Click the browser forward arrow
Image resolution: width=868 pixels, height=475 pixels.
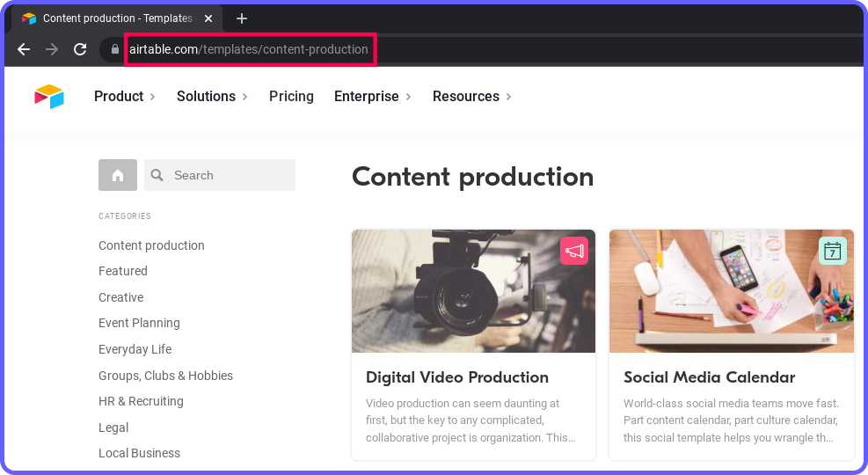[x=52, y=49]
